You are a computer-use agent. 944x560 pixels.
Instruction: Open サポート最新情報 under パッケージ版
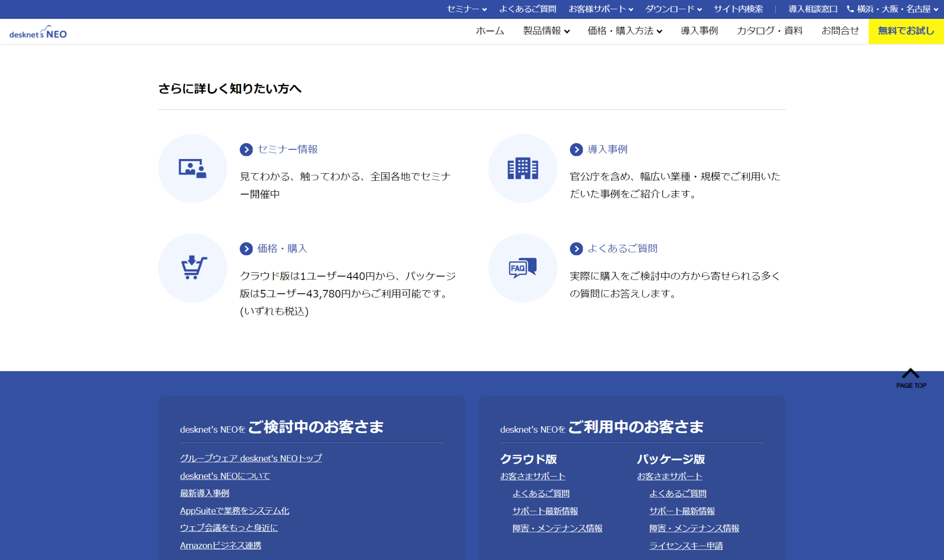pos(682,511)
